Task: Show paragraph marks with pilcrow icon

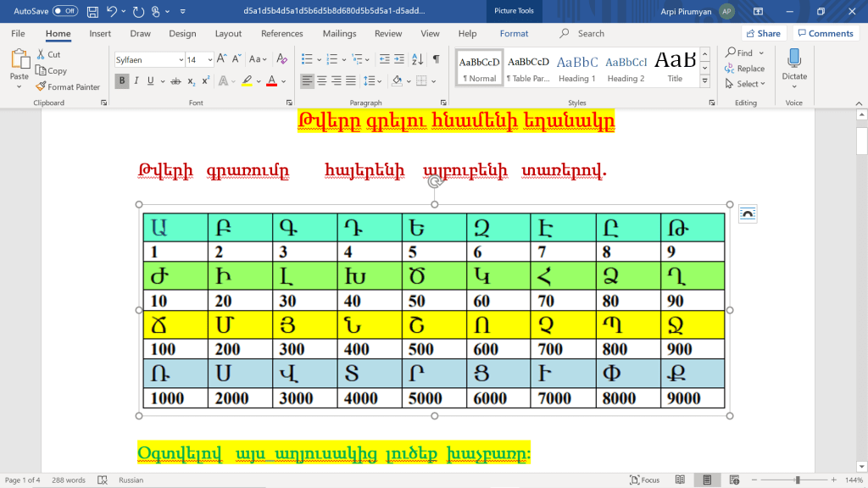Action: 436,59
